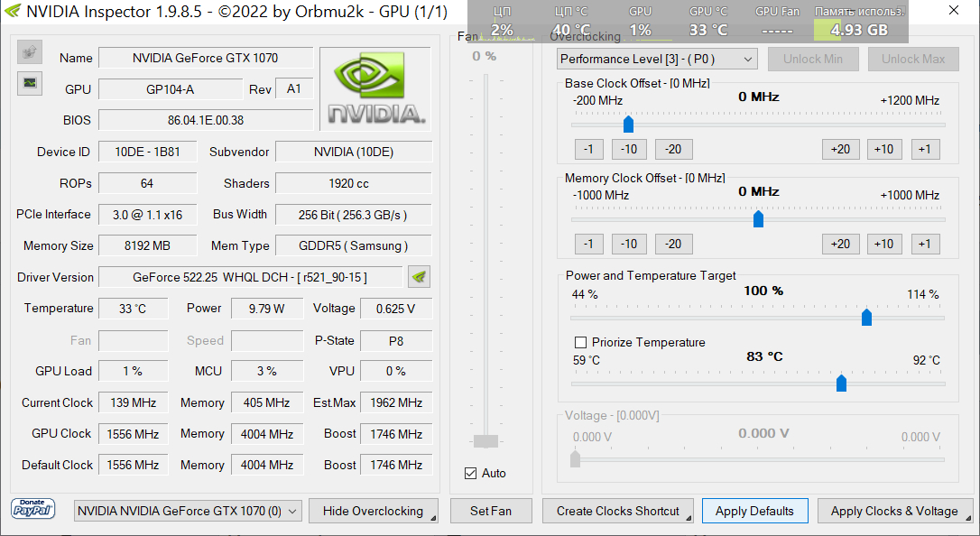Click the BIOS field 86.04.1E.00.38
The image size is (980, 536).
tap(206, 120)
